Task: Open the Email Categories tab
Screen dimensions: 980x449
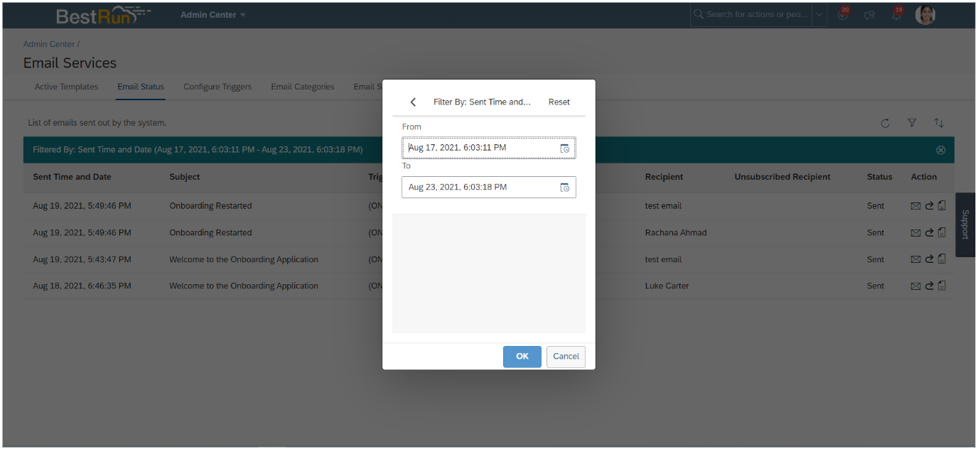Action: pyautogui.click(x=303, y=87)
